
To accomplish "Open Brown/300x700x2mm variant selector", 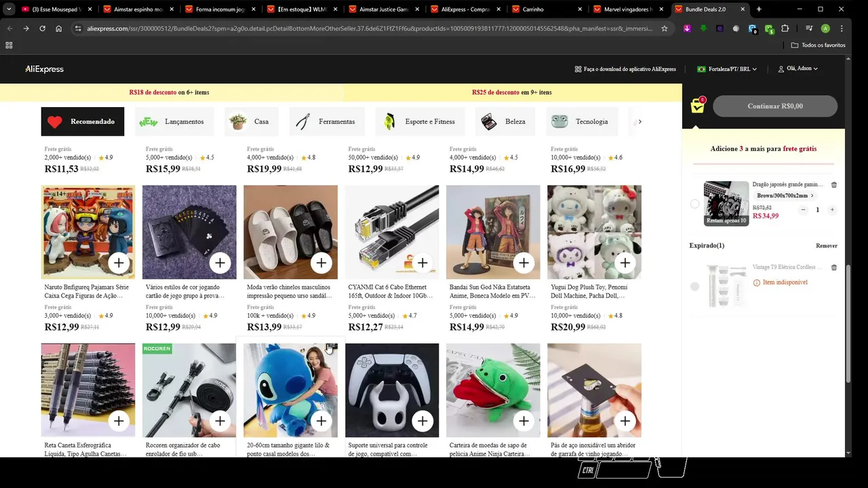I will [785, 196].
